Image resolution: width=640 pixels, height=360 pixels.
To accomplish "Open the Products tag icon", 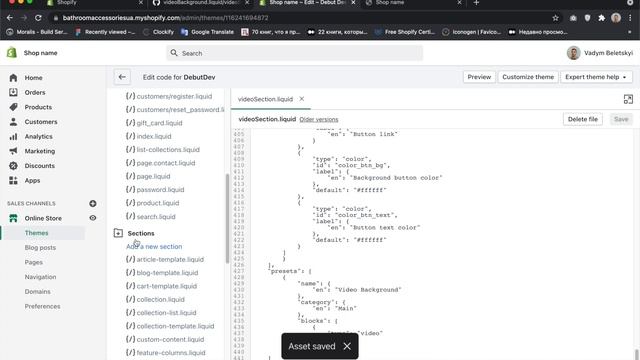I will tap(13, 107).
